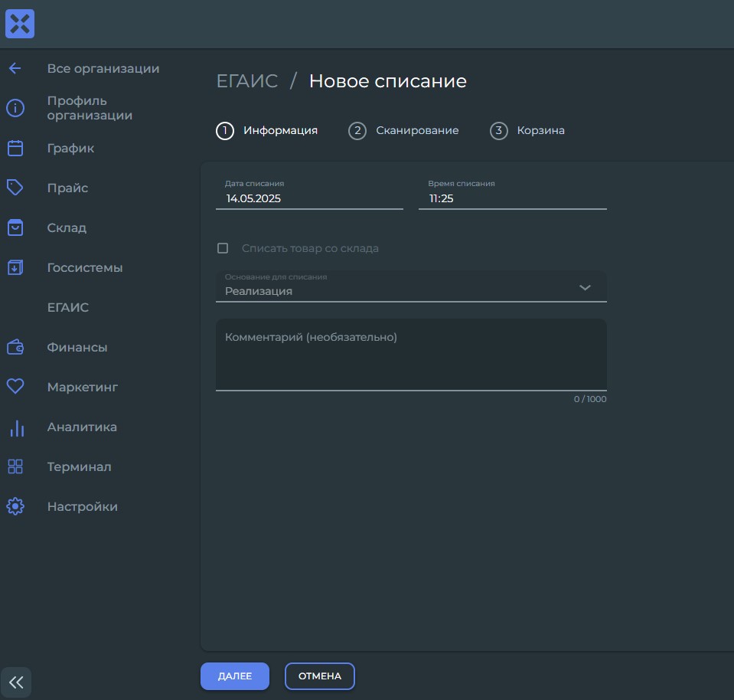Click the ОТМЕНА button
Screen dimensions: 734x700
coord(320,676)
